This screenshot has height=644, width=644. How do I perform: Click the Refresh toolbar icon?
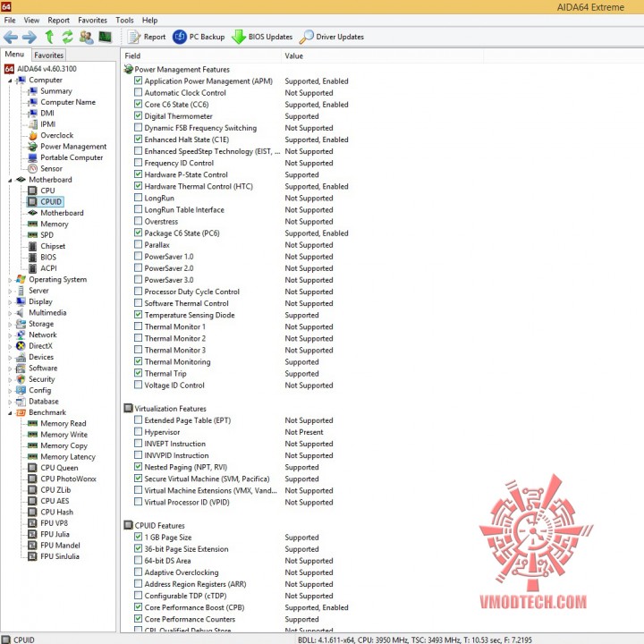click(x=67, y=37)
